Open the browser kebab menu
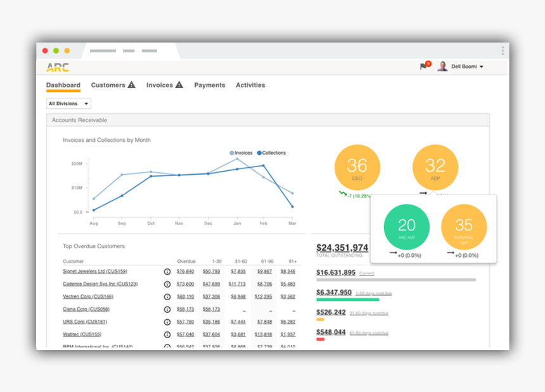545x392 pixels. 503,51
